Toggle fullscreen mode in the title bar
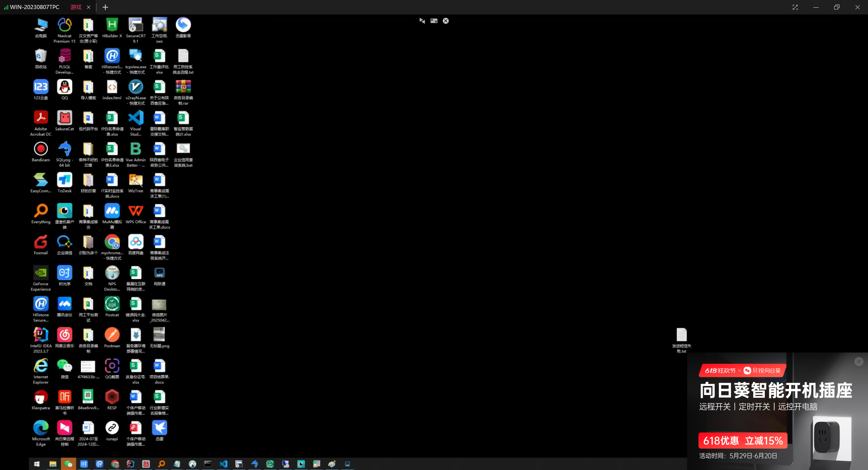868x470 pixels. coord(795,7)
